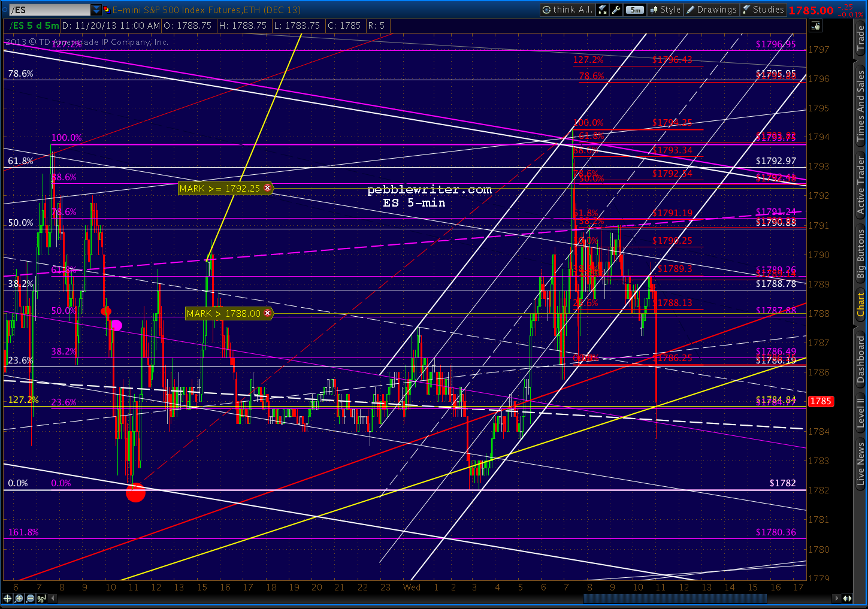Viewport: 868px width, 609px height.
Task: Toggle the think A.I. feature
Action: pos(566,9)
